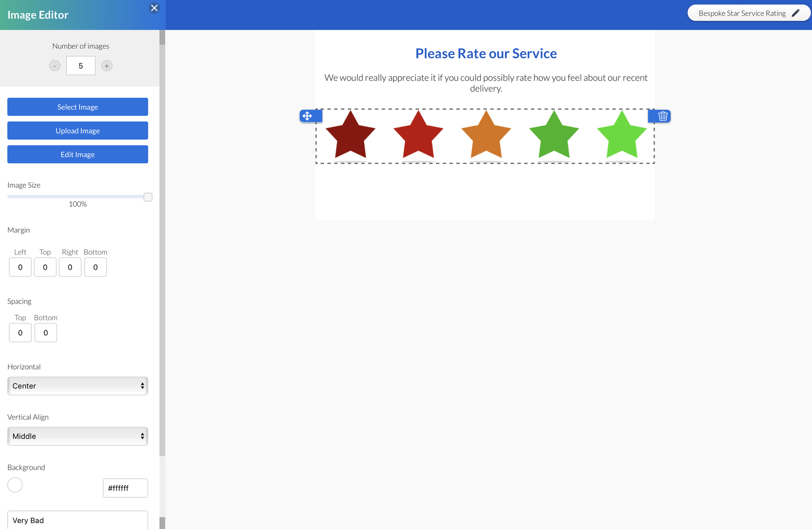Click the move handle icon on image block
The width and height of the screenshot is (812, 529).
[x=307, y=116]
